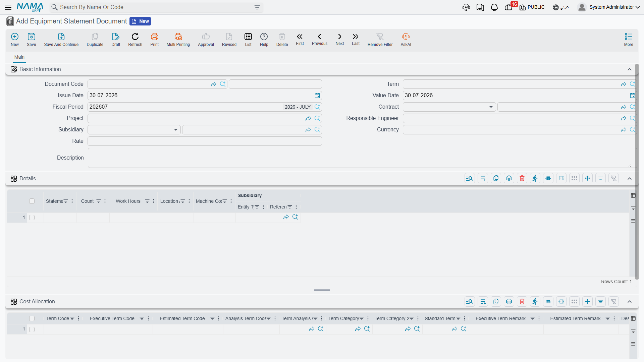644x362 pixels.
Task: Tick the Details grid header select-all checkbox
Action: 32,201
